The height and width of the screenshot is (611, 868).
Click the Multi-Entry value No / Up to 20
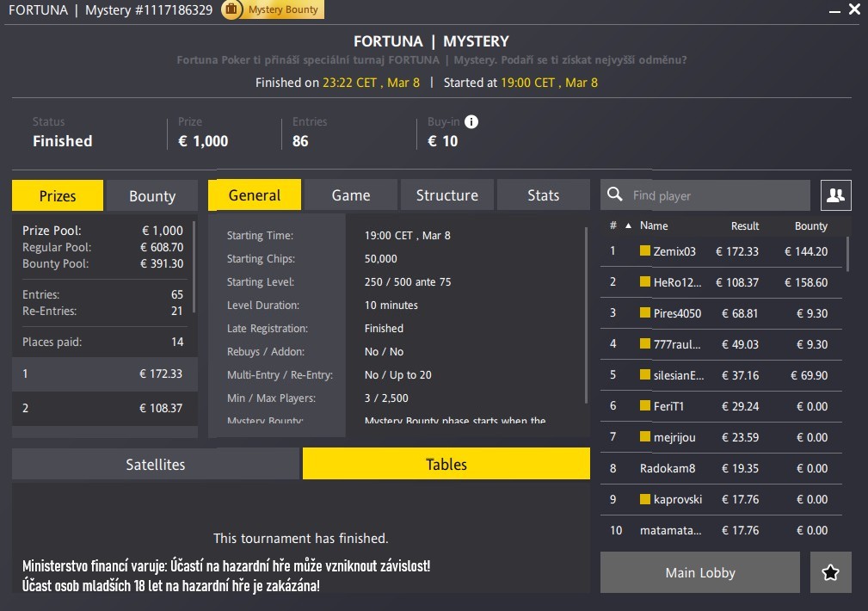[x=398, y=374]
